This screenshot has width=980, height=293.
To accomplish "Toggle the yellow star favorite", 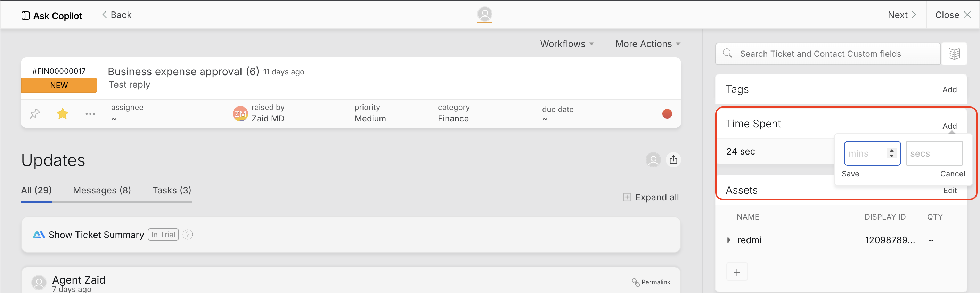I will point(63,113).
